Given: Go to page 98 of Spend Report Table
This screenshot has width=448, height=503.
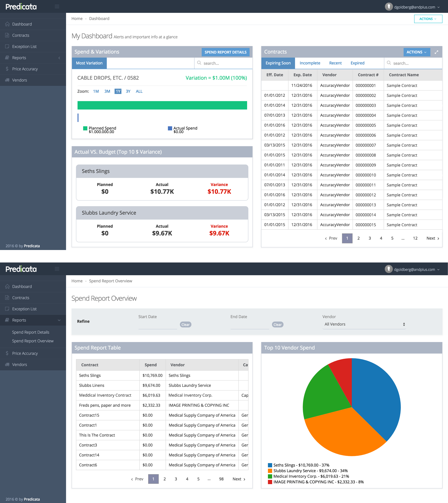Looking at the screenshot, I should (221, 479).
